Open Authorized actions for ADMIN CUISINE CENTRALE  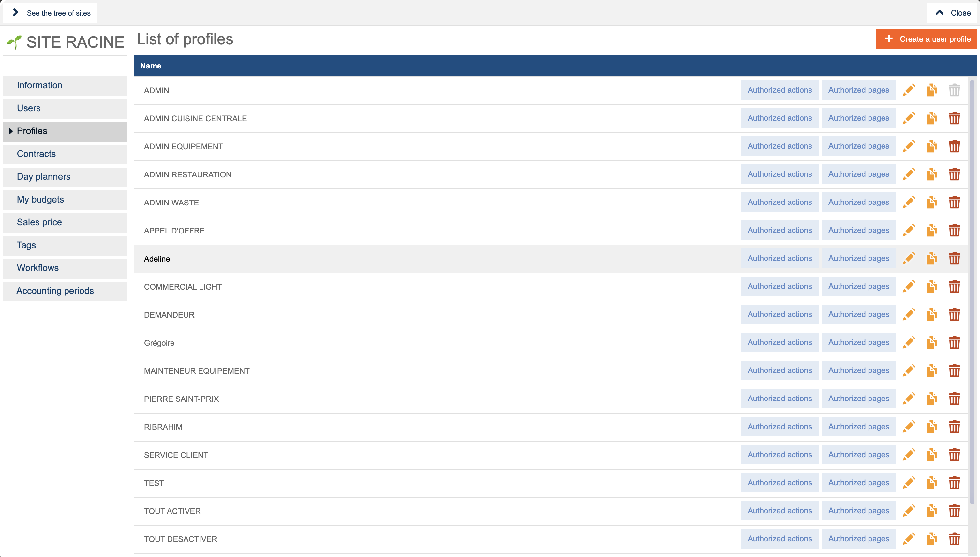780,118
